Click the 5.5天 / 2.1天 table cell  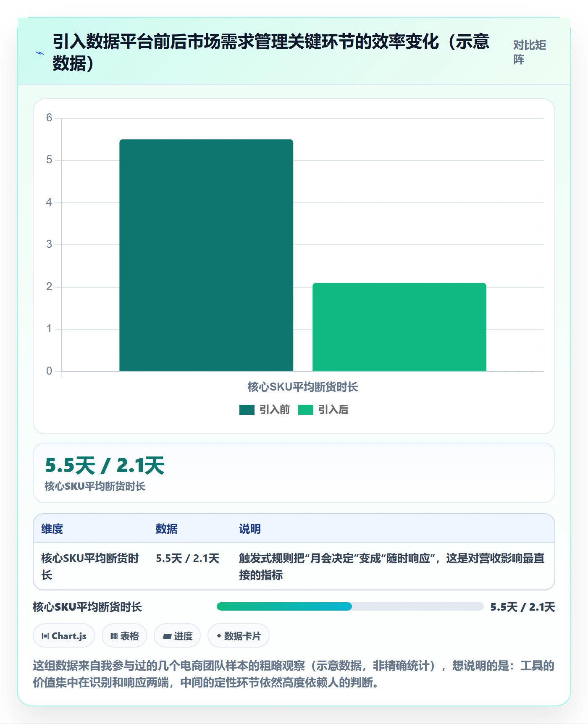[x=188, y=558]
